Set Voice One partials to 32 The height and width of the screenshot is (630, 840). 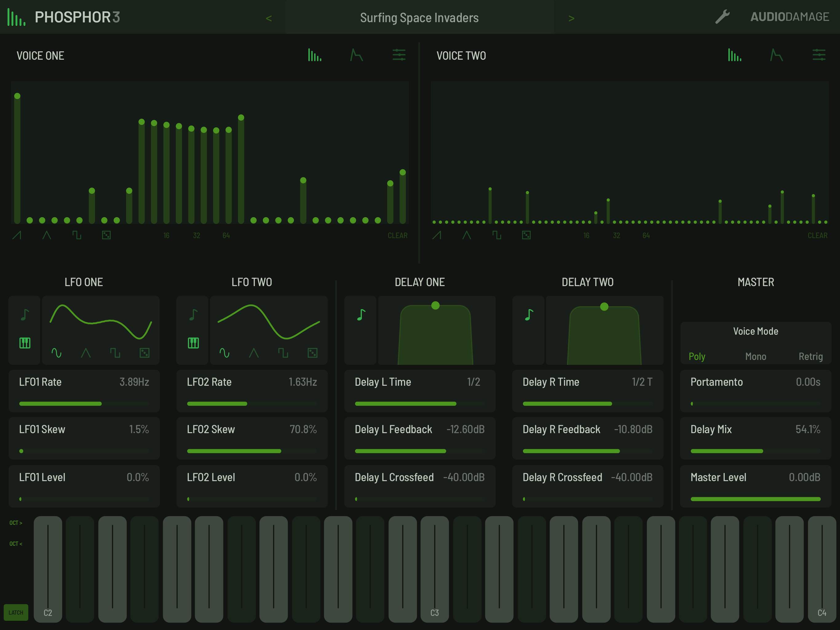[196, 236]
